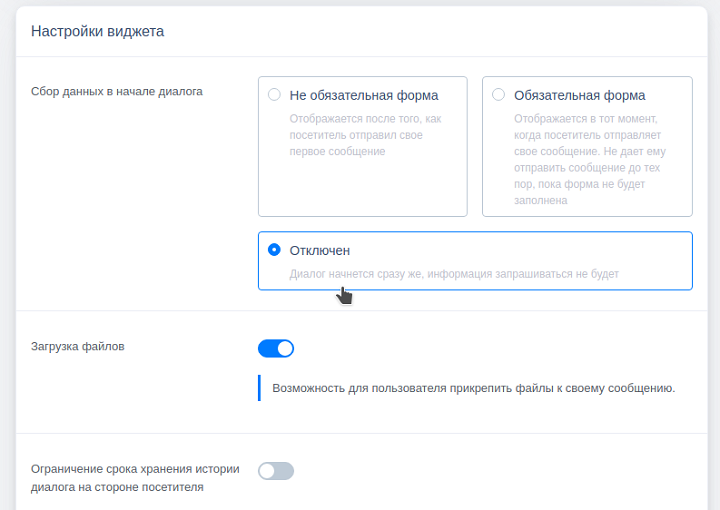Click the 'Обязательная форма' option title
720x510 pixels.
point(579,95)
